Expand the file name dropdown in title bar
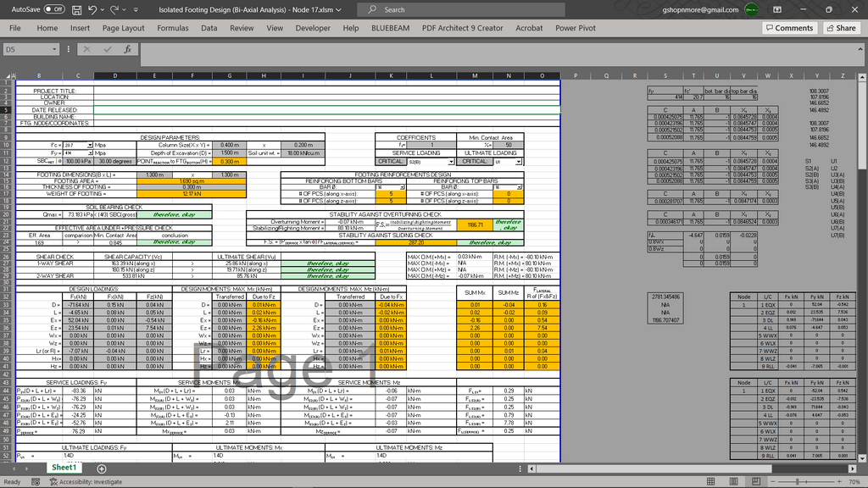 (339, 9)
